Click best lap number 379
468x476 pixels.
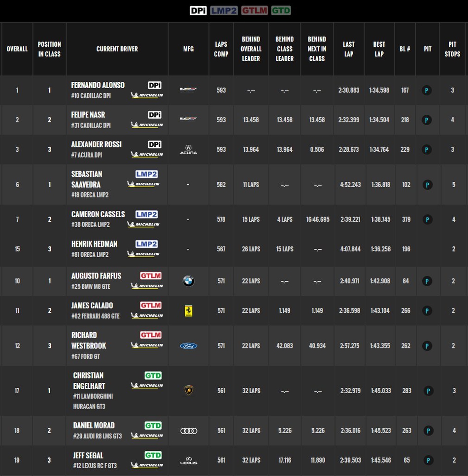coord(406,219)
